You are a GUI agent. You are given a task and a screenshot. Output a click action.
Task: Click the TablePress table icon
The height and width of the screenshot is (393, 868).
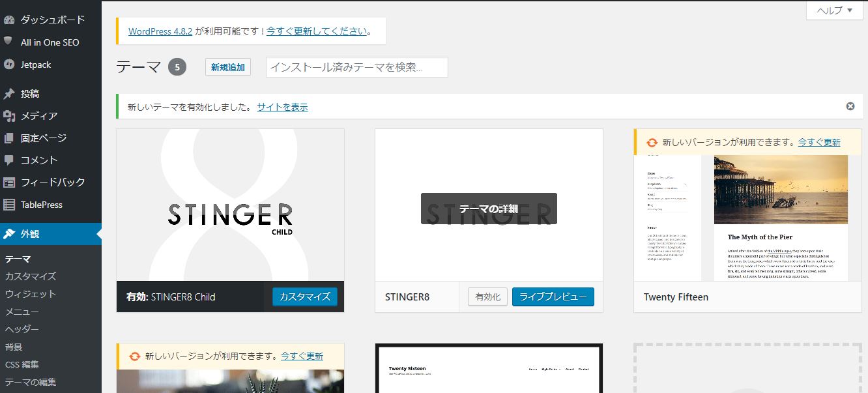pos(9,205)
